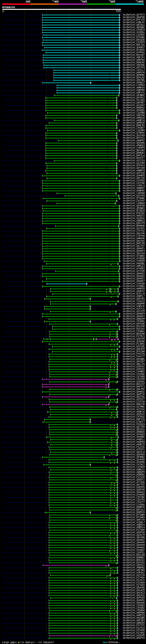Select hit label UniRef100_B7FIZ5
146x644 pixels.
click(134, 20)
